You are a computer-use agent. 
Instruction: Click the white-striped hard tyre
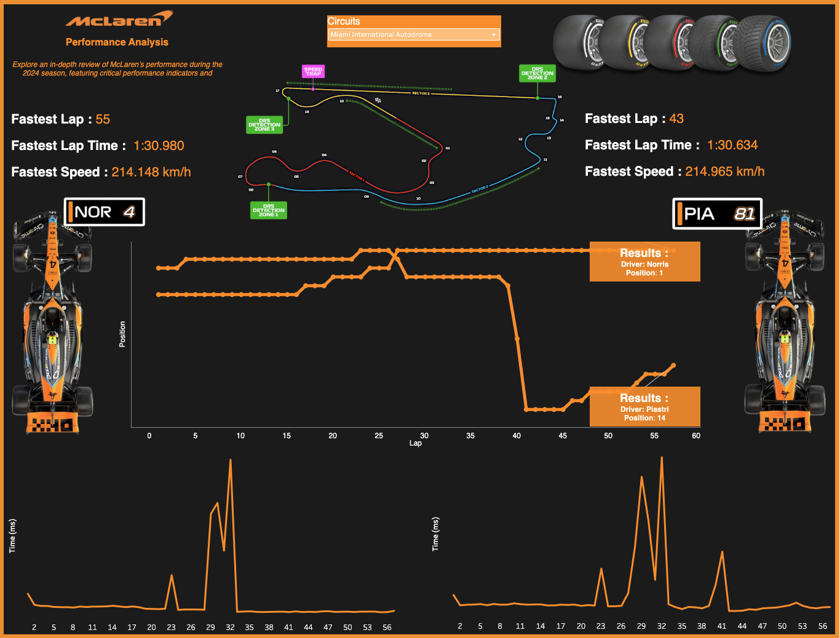pyautogui.click(x=579, y=42)
